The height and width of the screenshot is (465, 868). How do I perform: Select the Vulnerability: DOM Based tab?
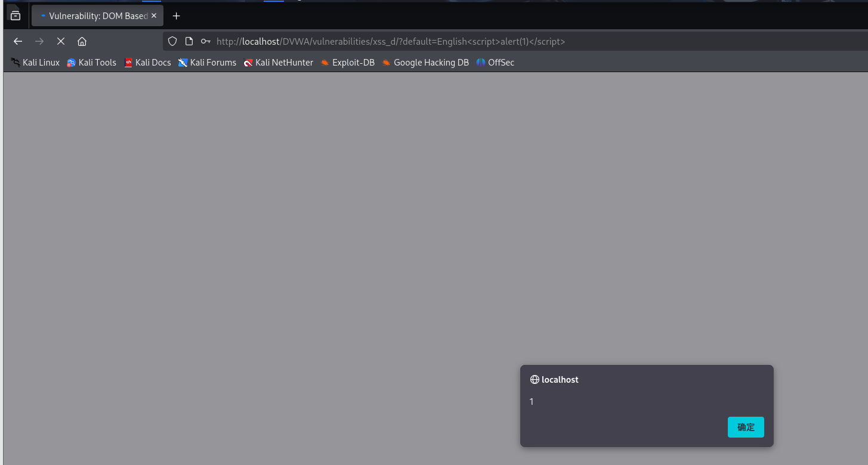97,16
